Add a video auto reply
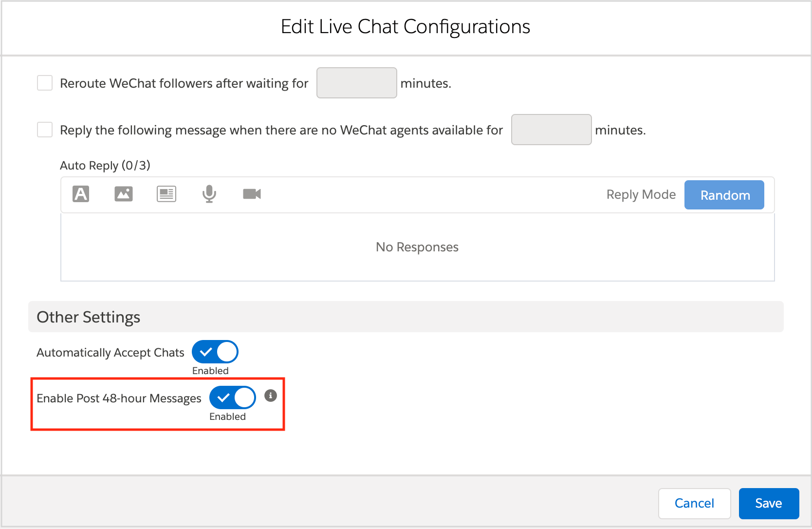The width and height of the screenshot is (812, 529). click(x=252, y=194)
